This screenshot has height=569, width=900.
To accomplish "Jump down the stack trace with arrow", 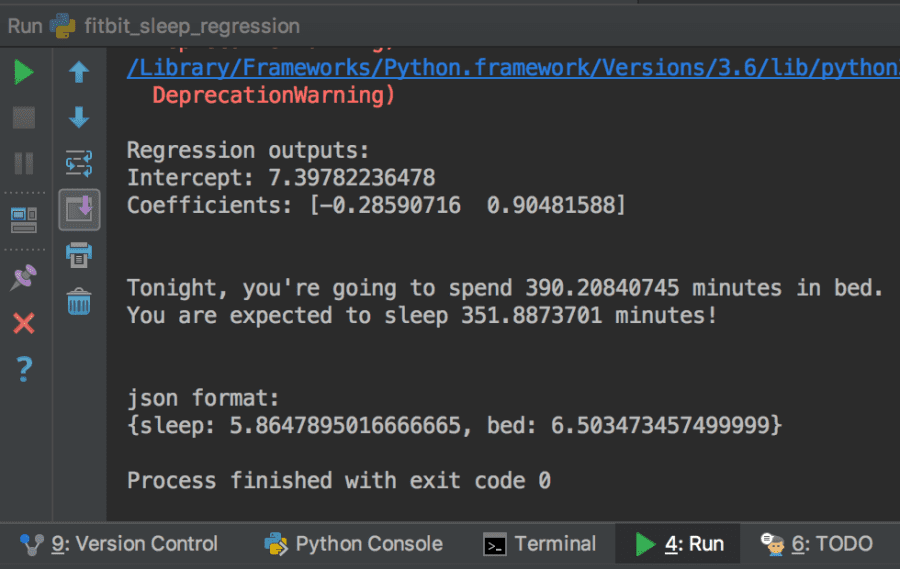I will 79,117.
